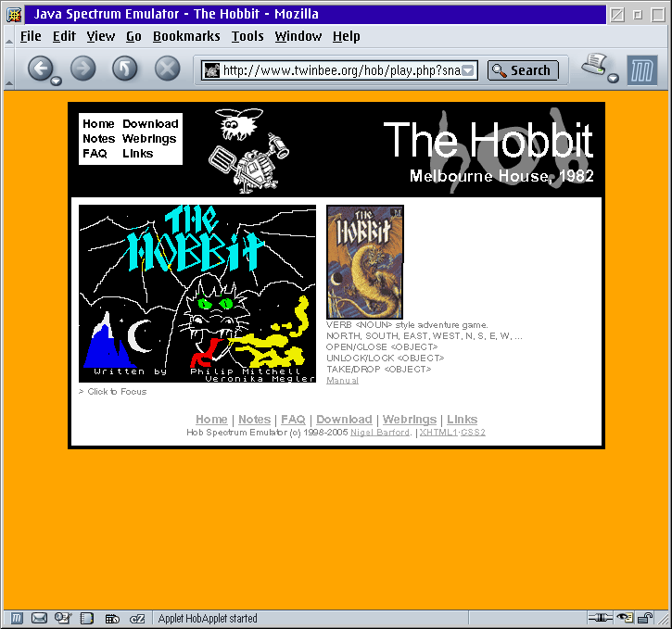Open IRC Chat from the status bar icon

tap(112, 619)
